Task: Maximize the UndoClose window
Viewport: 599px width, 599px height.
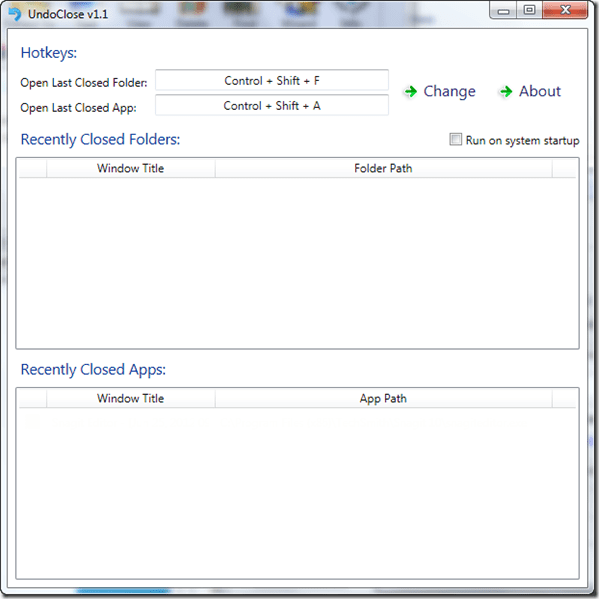Action: pos(529,10)
